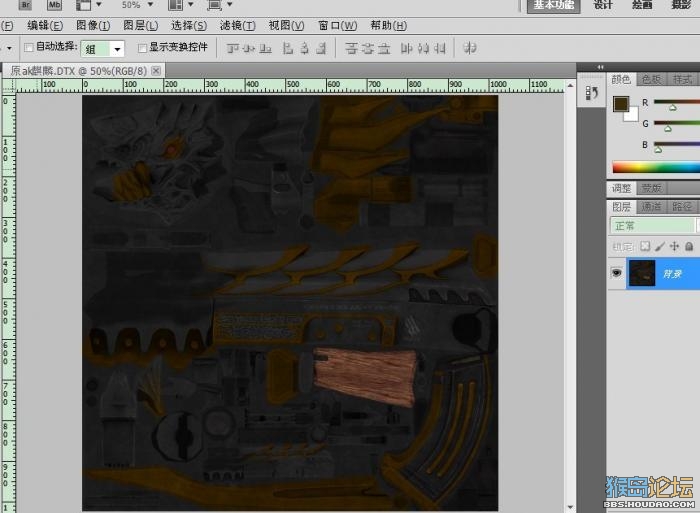Click the Auto-Align Layers icon
This screenshot has height=513, width=700.
pyautogui.click(x=470, y=48)
